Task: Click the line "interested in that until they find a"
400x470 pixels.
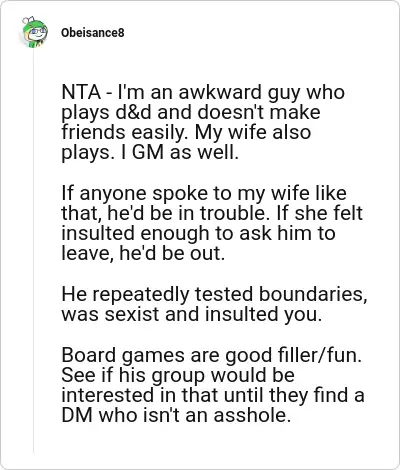Action: pos(213,395)
